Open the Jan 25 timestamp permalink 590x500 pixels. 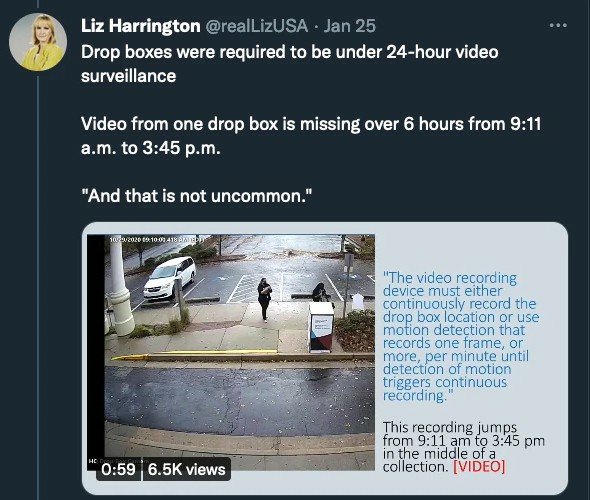350,26
